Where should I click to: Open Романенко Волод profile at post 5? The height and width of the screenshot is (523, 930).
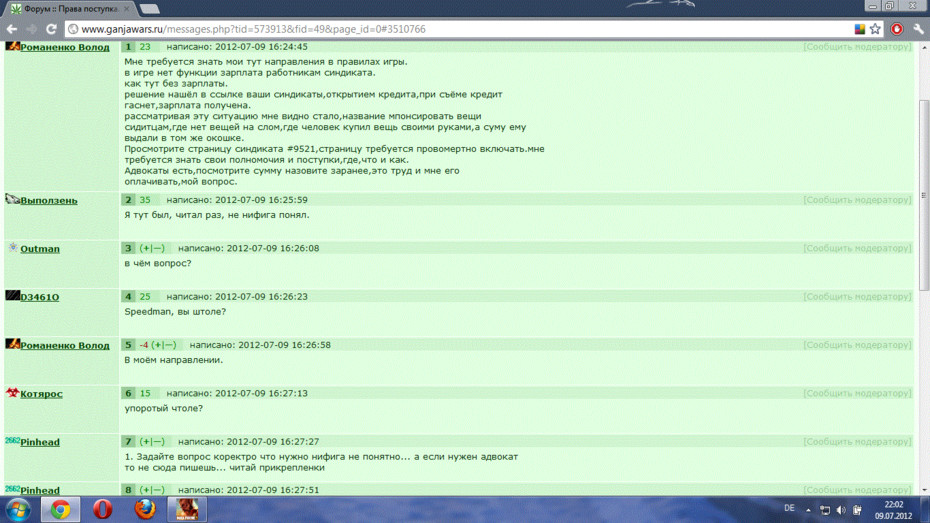(65, 346)
